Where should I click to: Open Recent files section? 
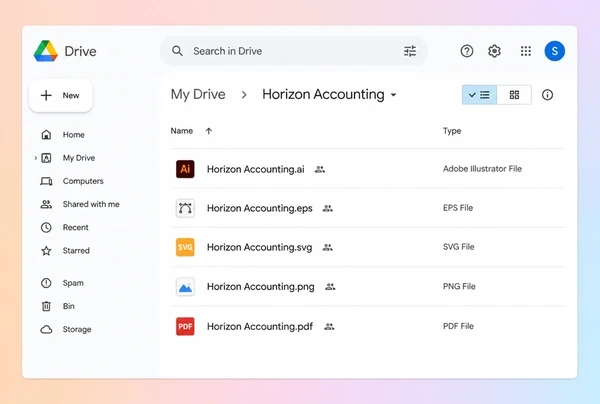[x=76, y=227]
